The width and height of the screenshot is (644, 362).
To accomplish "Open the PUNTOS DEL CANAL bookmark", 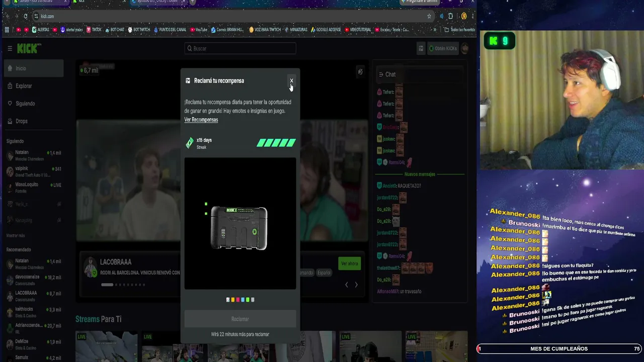I will 170,30.
